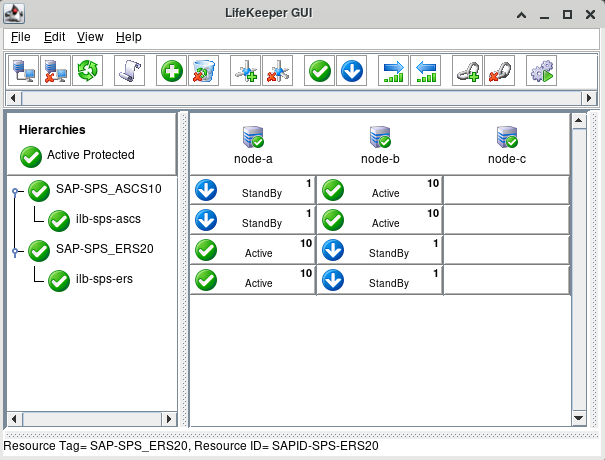Click the Disconnect from server toolbar icon

tap(57, 71)
